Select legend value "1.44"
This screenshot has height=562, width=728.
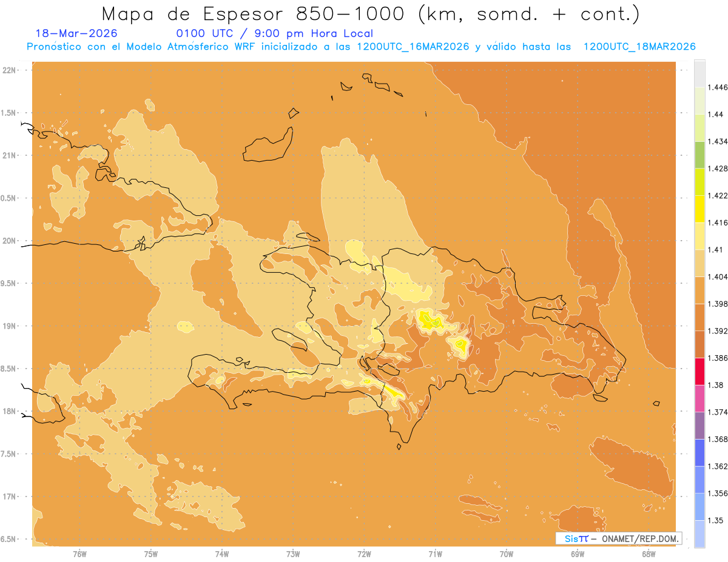tap(715, 115)
